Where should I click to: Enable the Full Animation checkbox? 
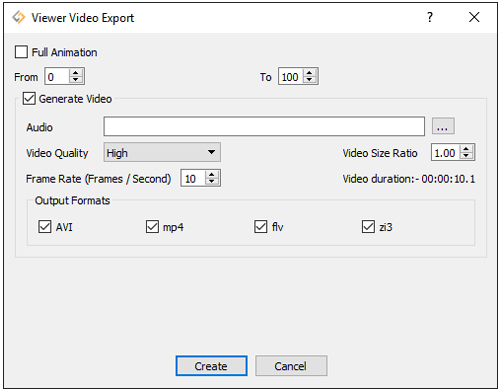click(21, 52)
